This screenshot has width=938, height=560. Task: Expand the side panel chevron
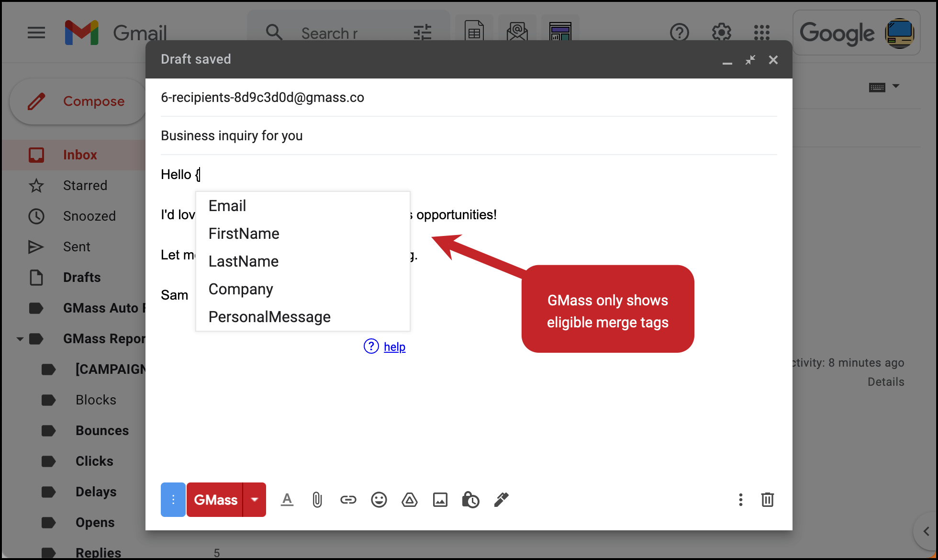point(927,531)
